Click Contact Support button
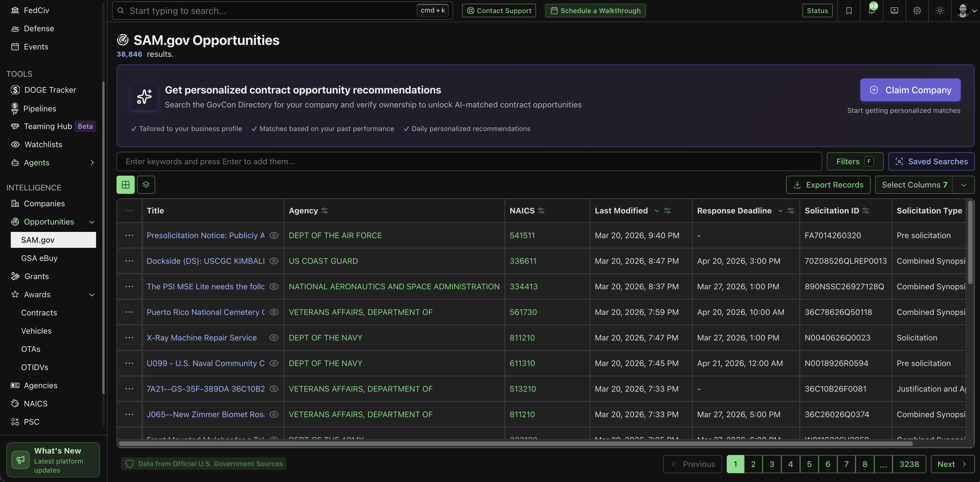 (499, 11)
